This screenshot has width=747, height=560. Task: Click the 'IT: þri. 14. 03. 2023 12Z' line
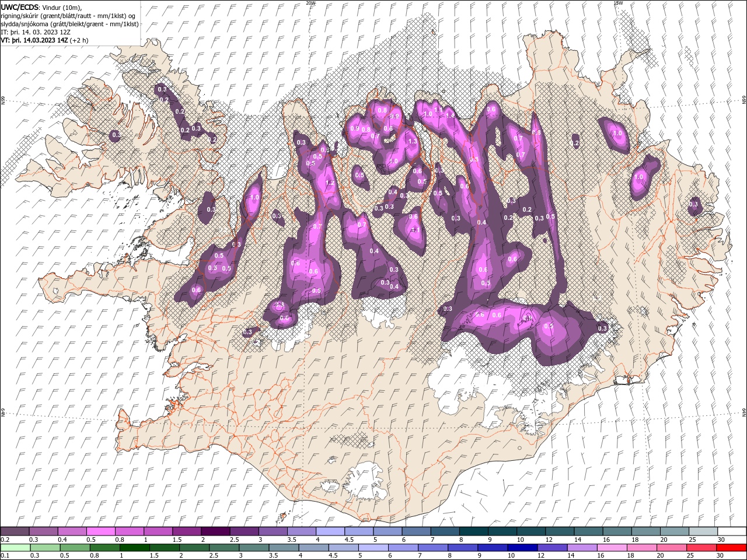[x=36, y=32]
